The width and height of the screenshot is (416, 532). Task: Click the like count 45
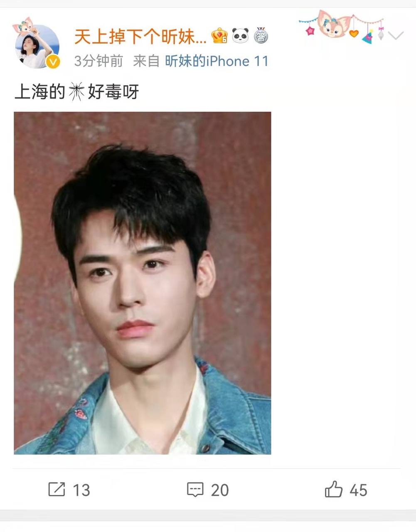[x=358, y=490]
